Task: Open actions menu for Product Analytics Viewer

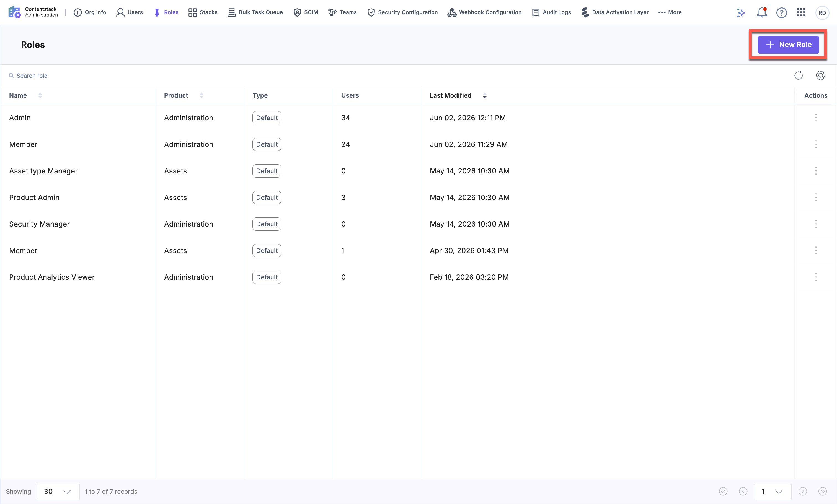Action: coord(816,277)
